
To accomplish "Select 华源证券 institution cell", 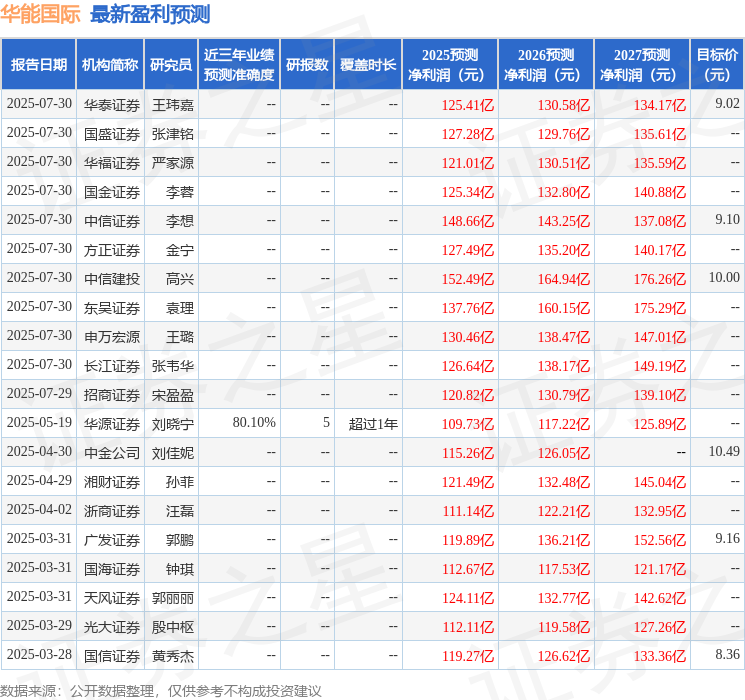I will click(x=112, y=423).
